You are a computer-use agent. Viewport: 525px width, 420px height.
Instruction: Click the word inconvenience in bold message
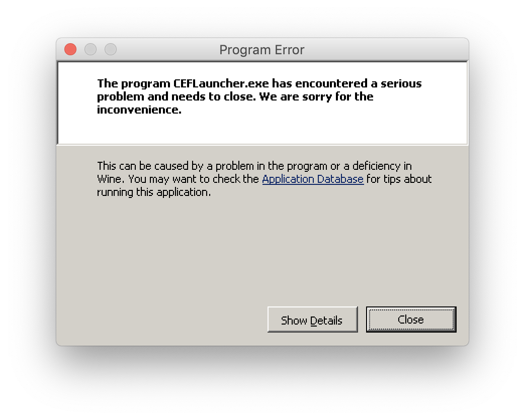click(x=139, y=110)
